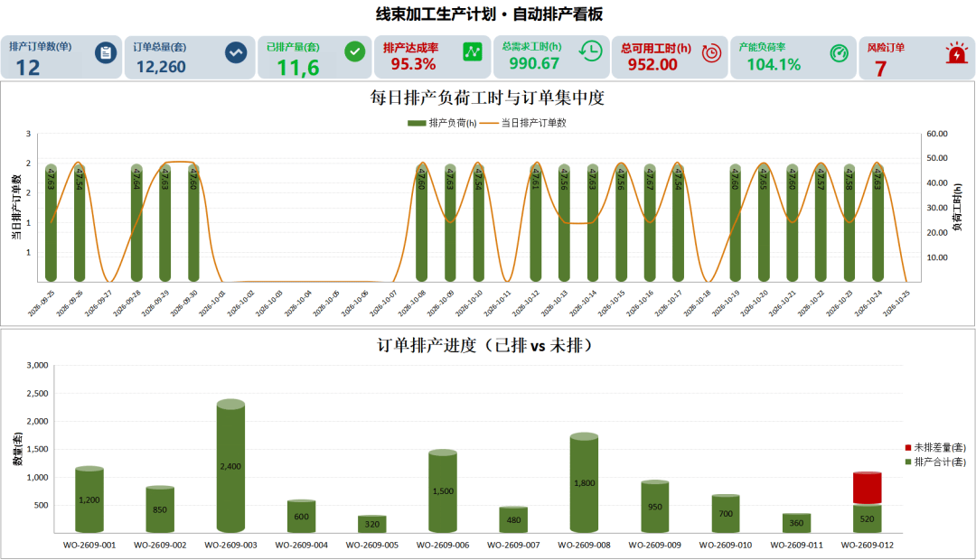Image resolution: width=976 pixels, height=560 pixels.
Task: Click the chart title 每日排产负荷工时与订单集中度
Action: [487, 98]
